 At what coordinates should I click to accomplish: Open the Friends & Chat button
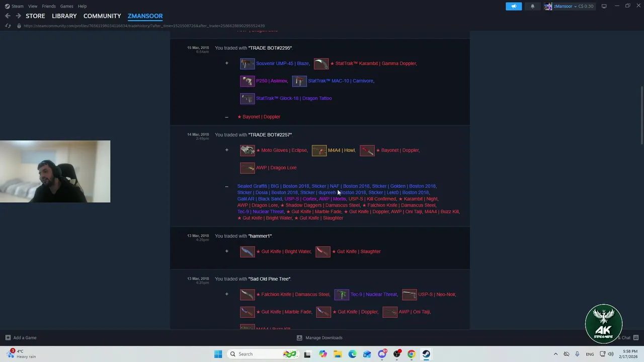coord(628,338)
